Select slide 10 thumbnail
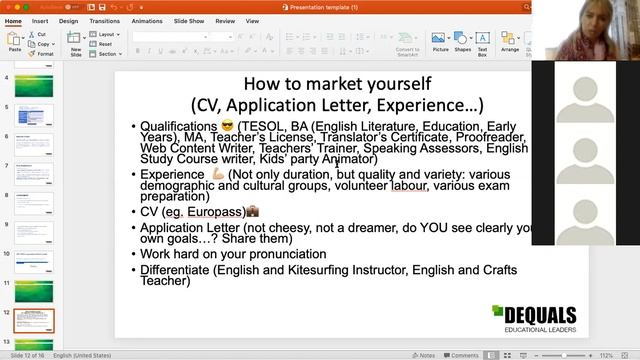Screen dimensions: 640x360 [34, 262]
